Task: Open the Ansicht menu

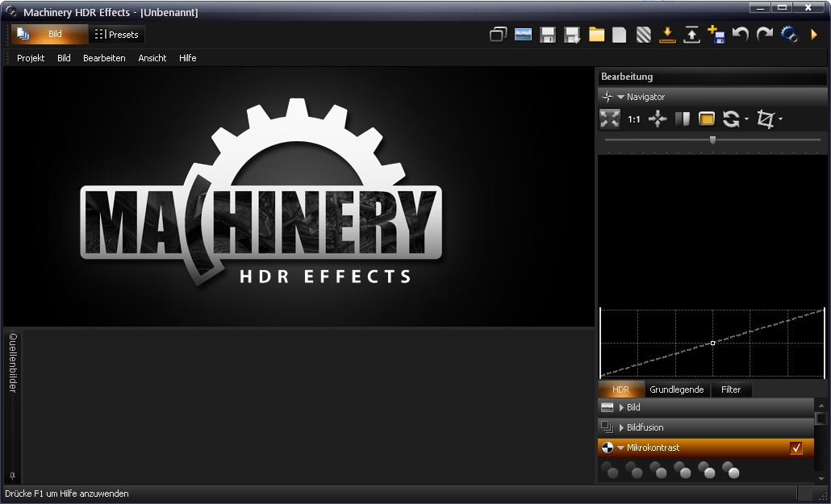Action: pos(152,58)
